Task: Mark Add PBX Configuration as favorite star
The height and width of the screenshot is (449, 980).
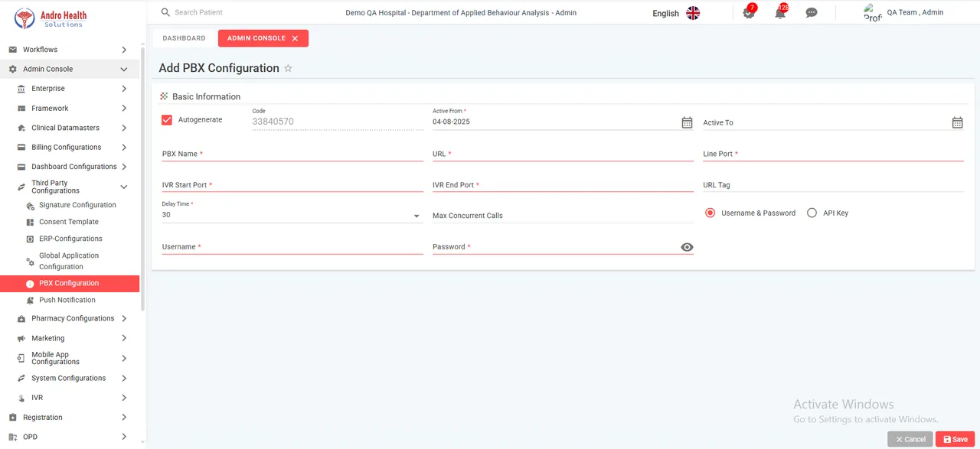Action: pos(289,68)
